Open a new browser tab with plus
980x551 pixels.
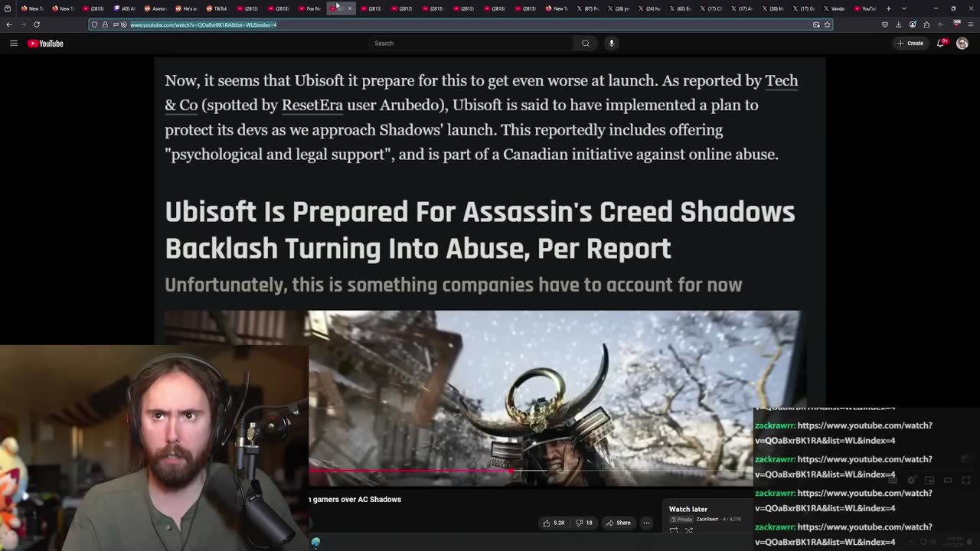pos(888,8)
